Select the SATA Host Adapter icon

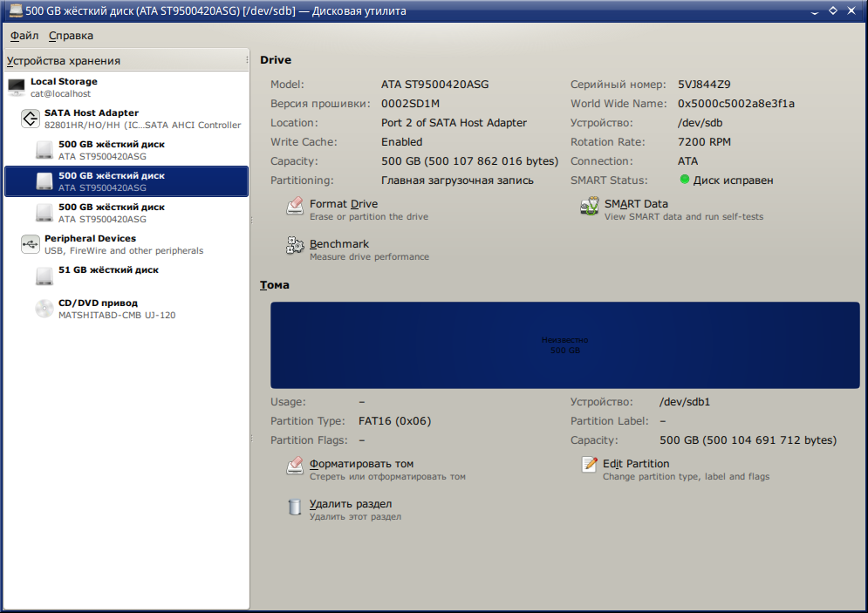click(x=31, y=119)
